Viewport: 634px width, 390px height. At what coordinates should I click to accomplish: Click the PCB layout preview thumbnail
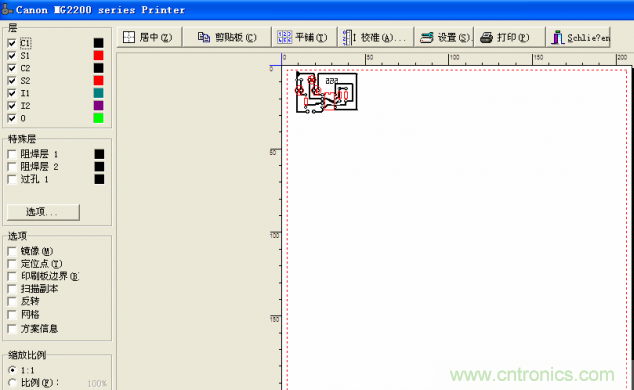pyautogui.click(x=326, y=92)
